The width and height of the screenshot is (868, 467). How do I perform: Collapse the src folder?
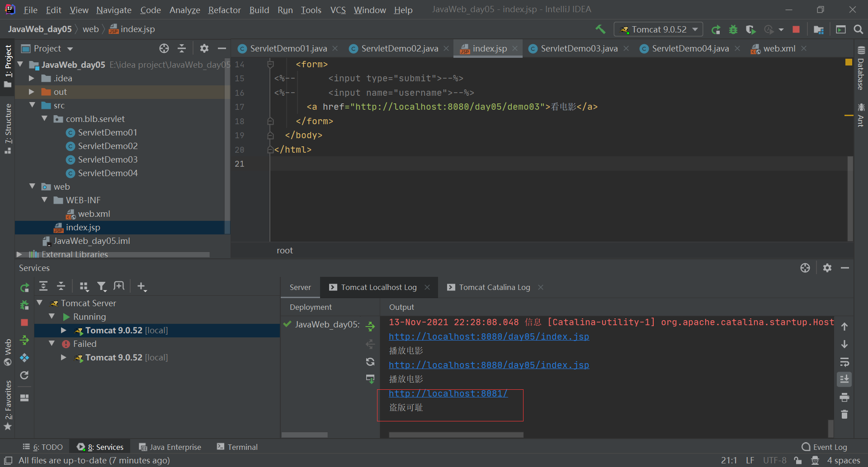(x=32, y=105)
